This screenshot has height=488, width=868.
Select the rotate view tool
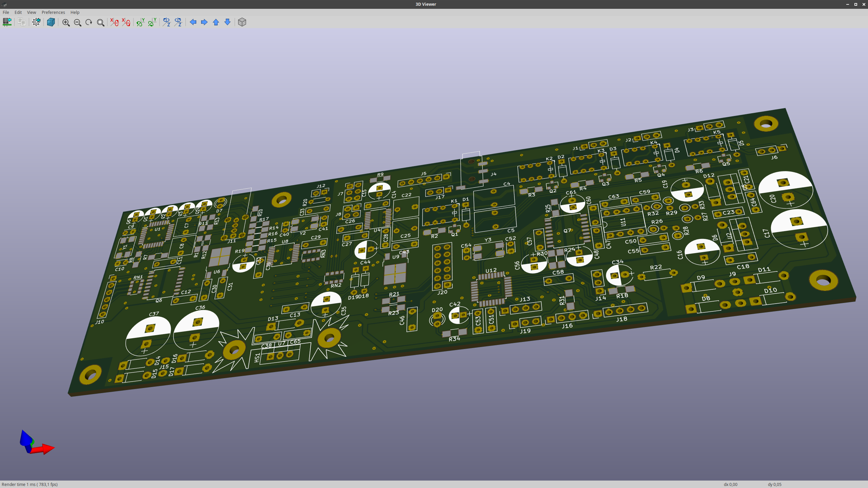tap(88, 23)
